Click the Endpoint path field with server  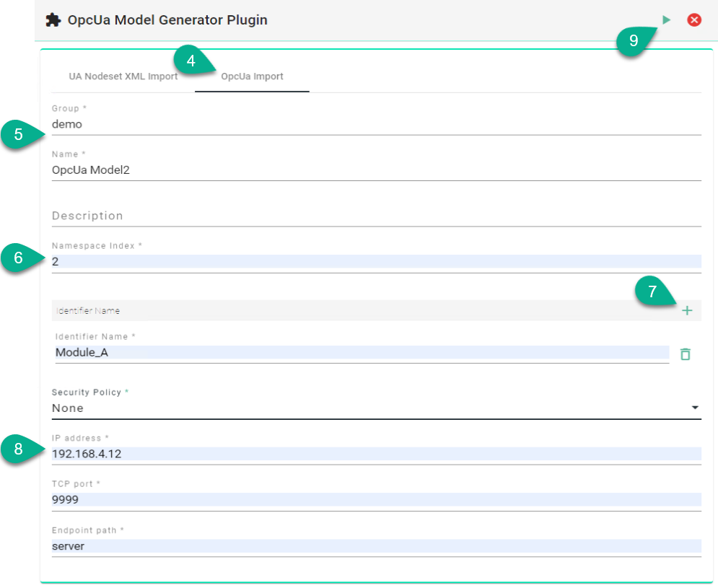(375, 546)
